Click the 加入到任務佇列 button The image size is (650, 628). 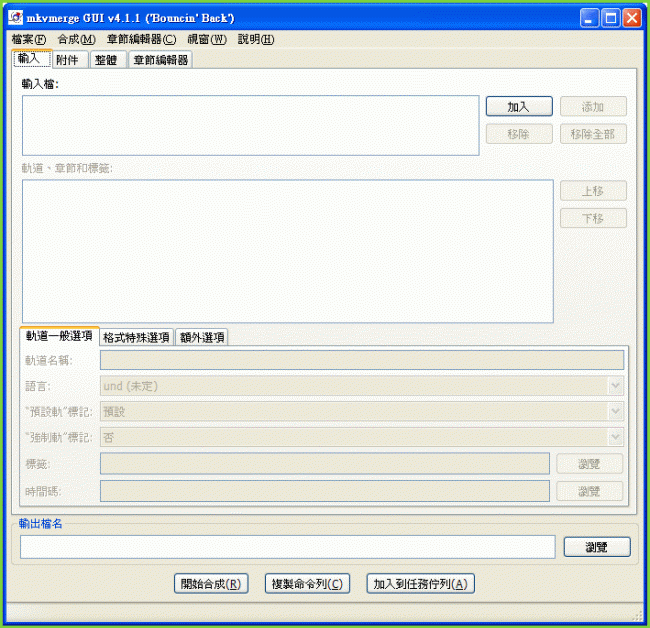click(x=420, y=584)
